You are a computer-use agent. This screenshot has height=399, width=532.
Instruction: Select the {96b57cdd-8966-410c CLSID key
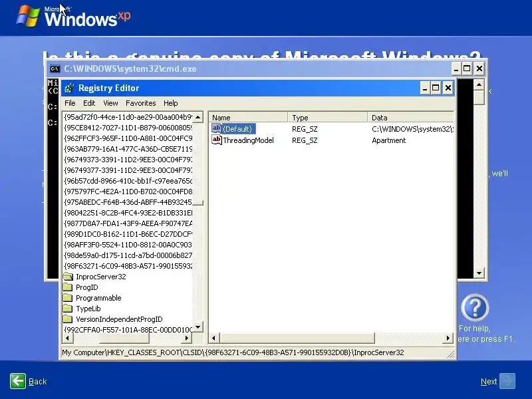pos(128,181)
